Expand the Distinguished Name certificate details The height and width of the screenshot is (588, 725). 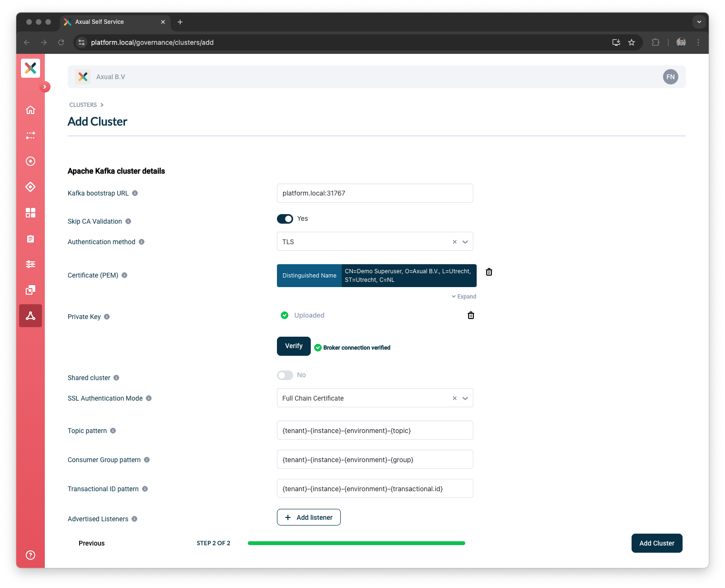point(463,296)
